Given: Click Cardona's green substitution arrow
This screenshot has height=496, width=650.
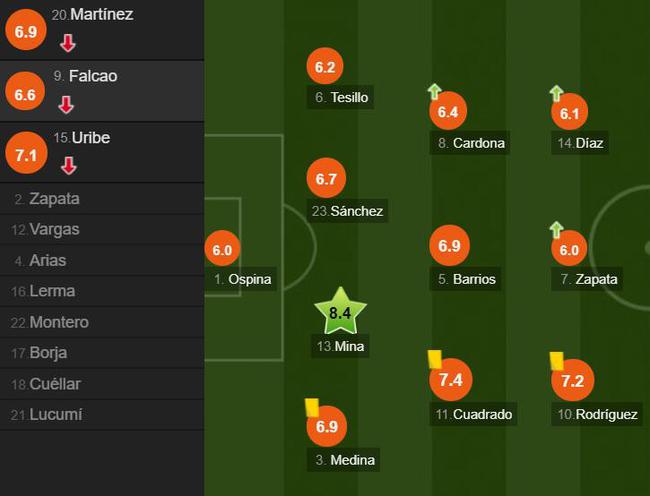Looking at the screenshot, I should point(434,92).
